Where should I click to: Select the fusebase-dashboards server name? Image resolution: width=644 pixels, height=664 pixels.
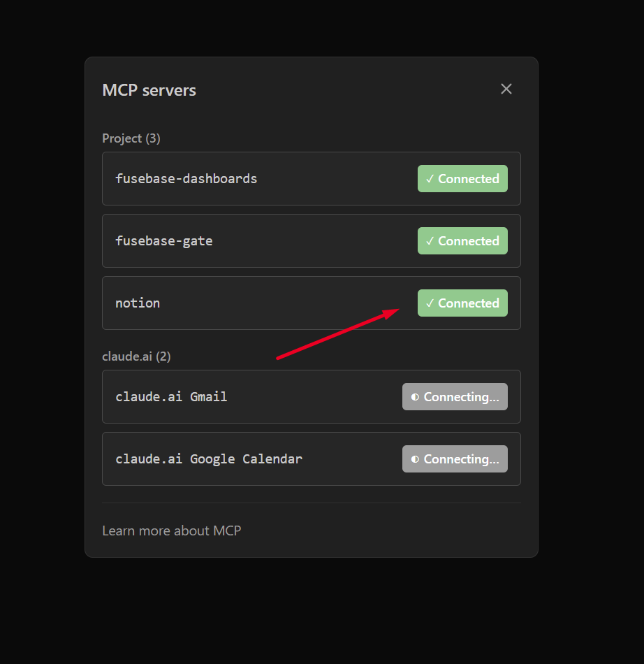186,179
